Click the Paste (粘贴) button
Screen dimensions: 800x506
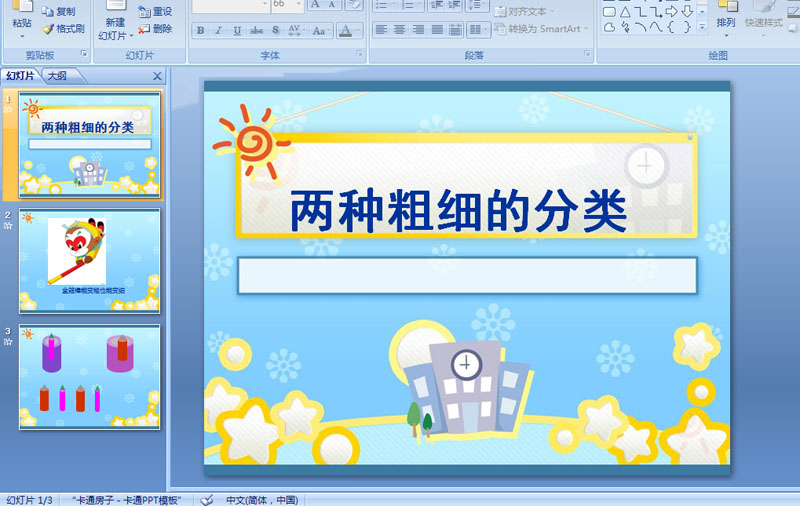pos(21,14)
